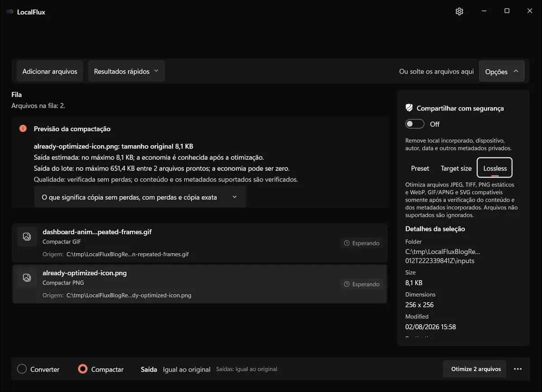Select the Lossless tab
This screenshot has height=392, width=542.
[x=495, y=168]
